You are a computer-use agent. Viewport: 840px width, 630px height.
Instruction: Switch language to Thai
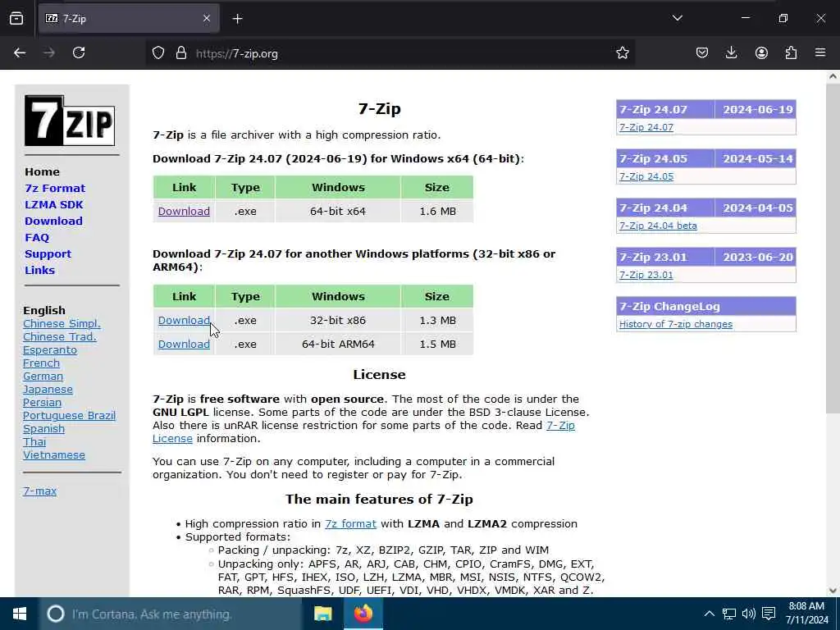tap(34, 442)
